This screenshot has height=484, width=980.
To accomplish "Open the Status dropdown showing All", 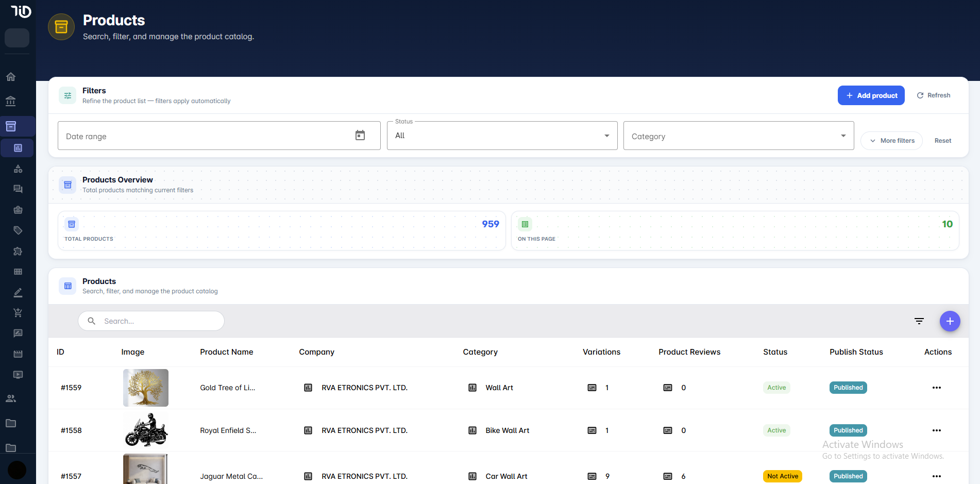I will pos(502,136).
